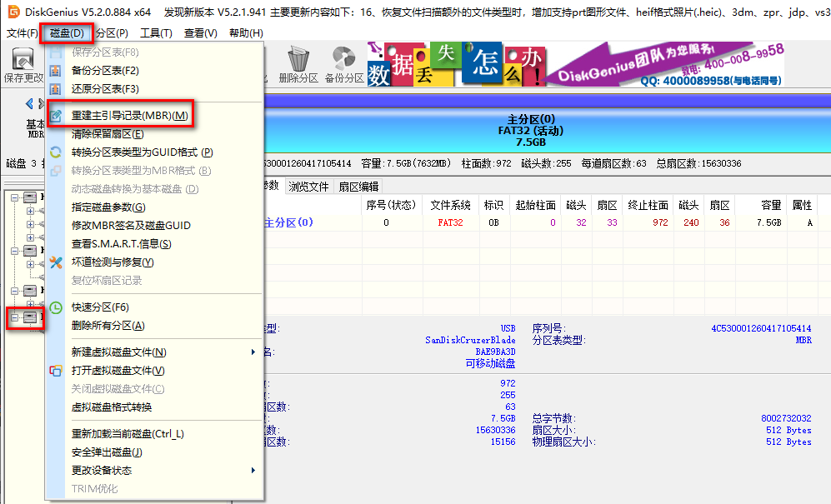Click the rebuild MBR menu icon

[x=56, y=116]
